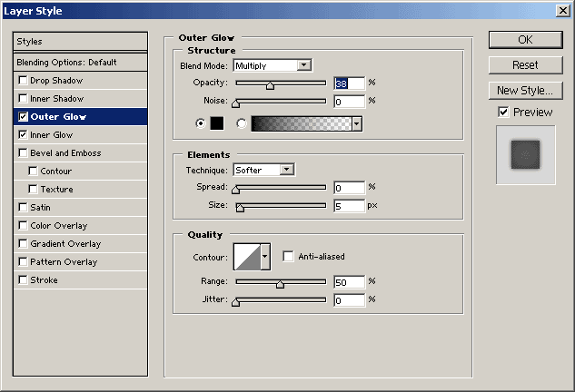Viewport: 575px width, 392px height.
Task: Open the contour curve thumbnail editor
Action: coord(247,257)
